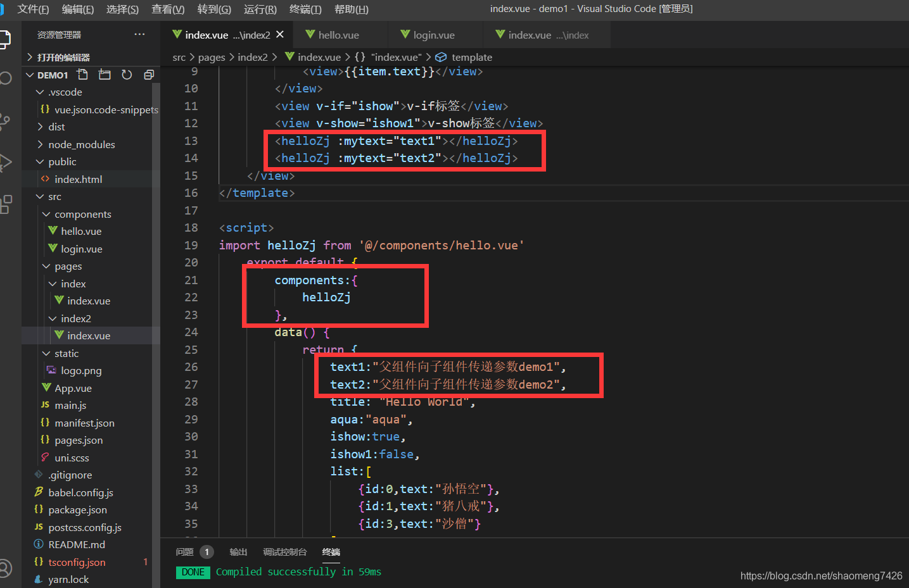Open Source Control view in activity bar

point(5,121)
